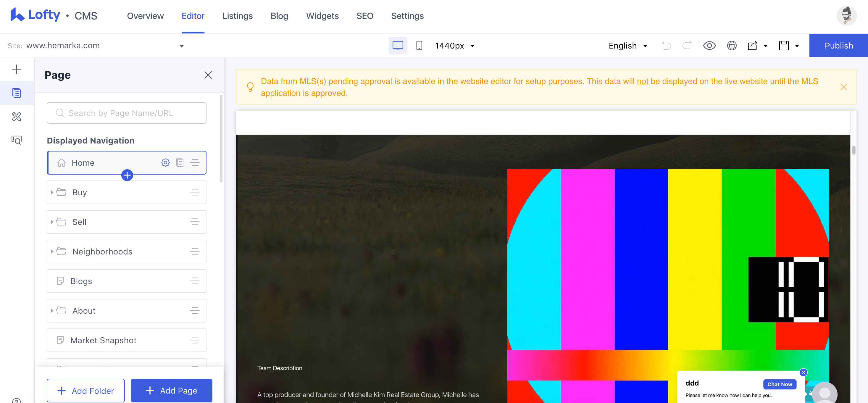Click the Lofty logo
The width and height of the screenshot is (868, 403).
click(35, 15)
